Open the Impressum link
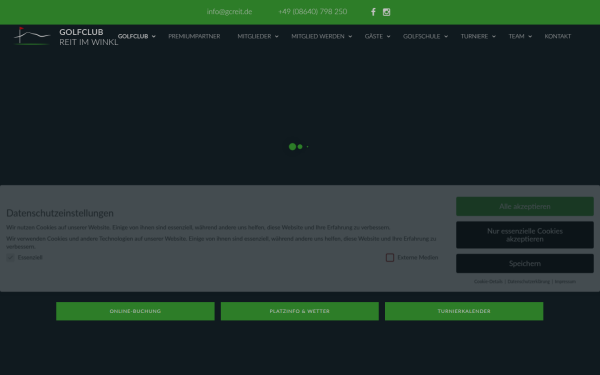600x375 pixels. pos(565,281)
